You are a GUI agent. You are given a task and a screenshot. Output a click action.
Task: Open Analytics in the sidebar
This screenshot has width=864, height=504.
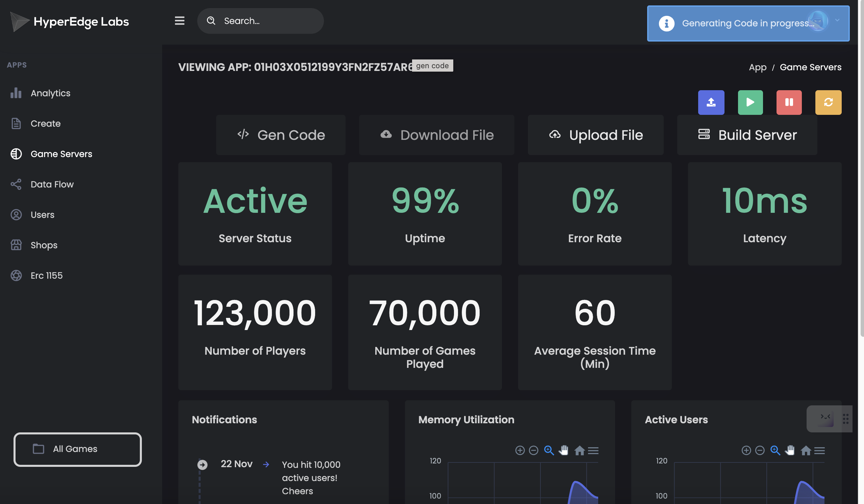(50, 93)
